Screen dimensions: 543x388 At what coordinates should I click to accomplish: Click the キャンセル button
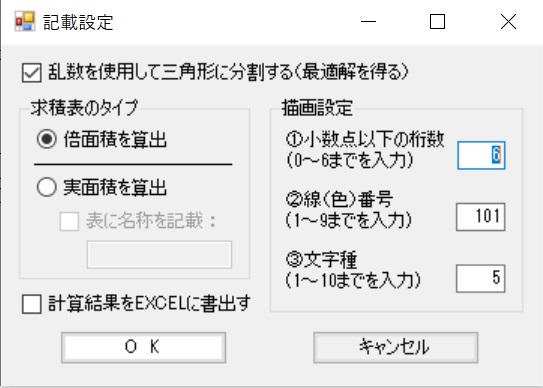click(x=396, y=347)
